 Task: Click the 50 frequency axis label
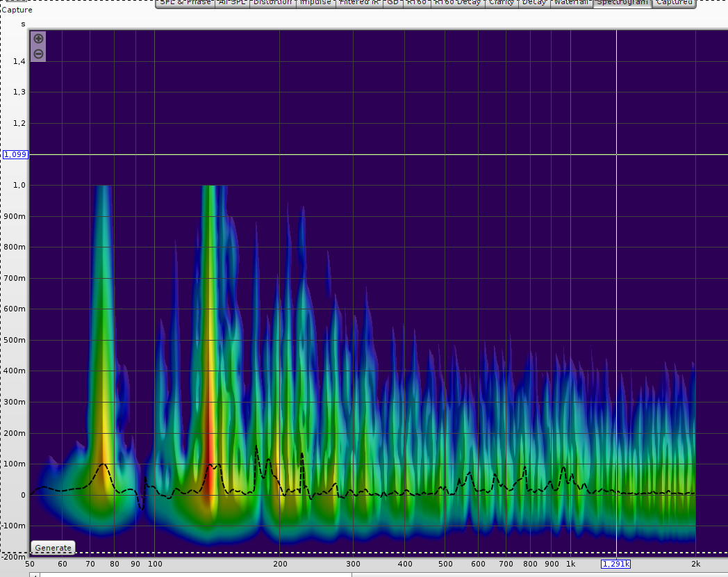pyautogui.click(x=30, y=564)
